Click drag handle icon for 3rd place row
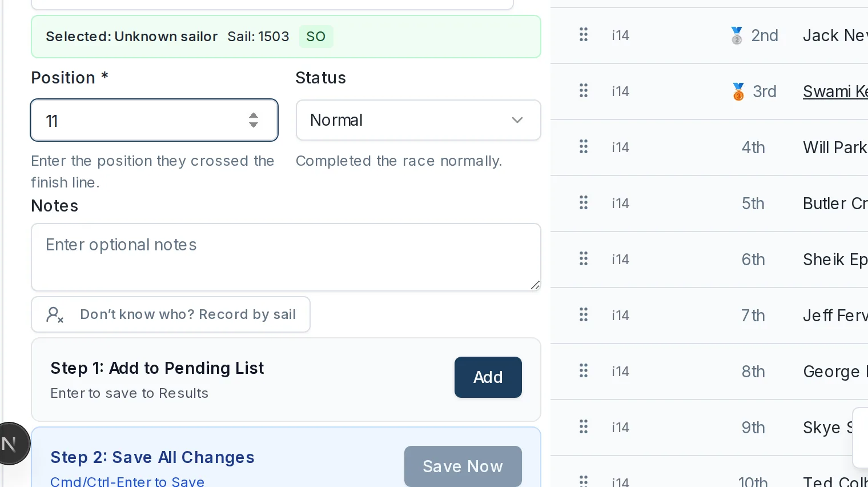This screenshot has height=487, width=868. point(584,91)
